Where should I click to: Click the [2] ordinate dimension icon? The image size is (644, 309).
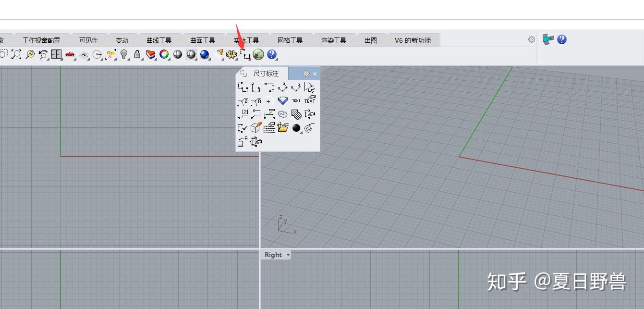[243, 114]
